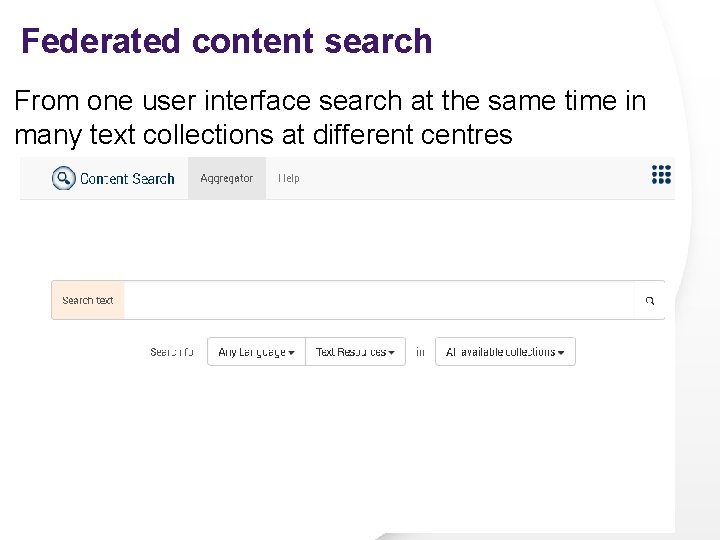
Task: Expand the Text Resources dropdown
Action: 355,352
